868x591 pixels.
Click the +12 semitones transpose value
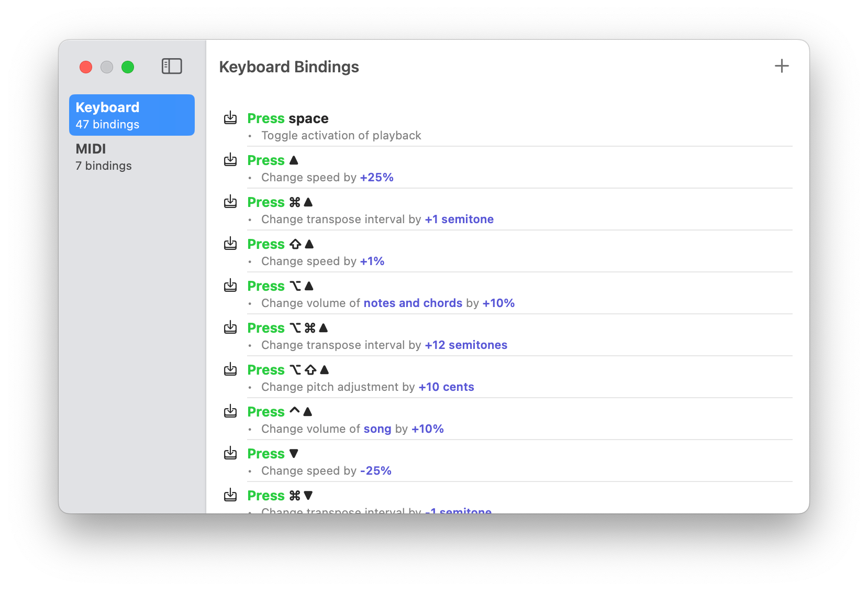(x=465, y=345)
